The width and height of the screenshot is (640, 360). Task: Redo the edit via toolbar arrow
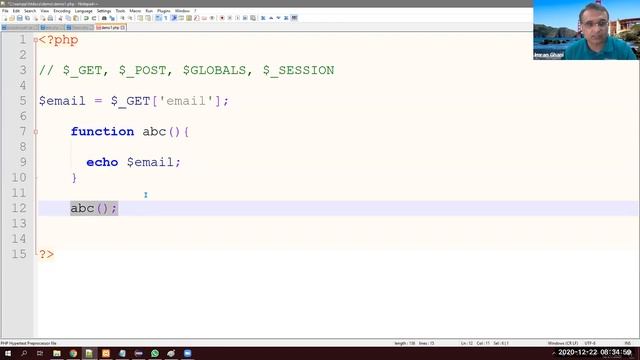pos(94,18)
